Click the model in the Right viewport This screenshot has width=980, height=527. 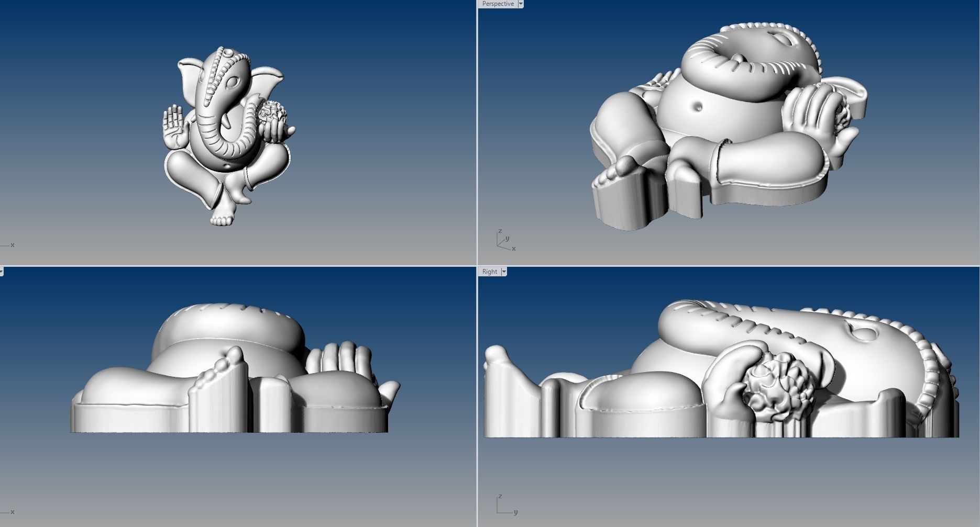click(x=721, y=369)
